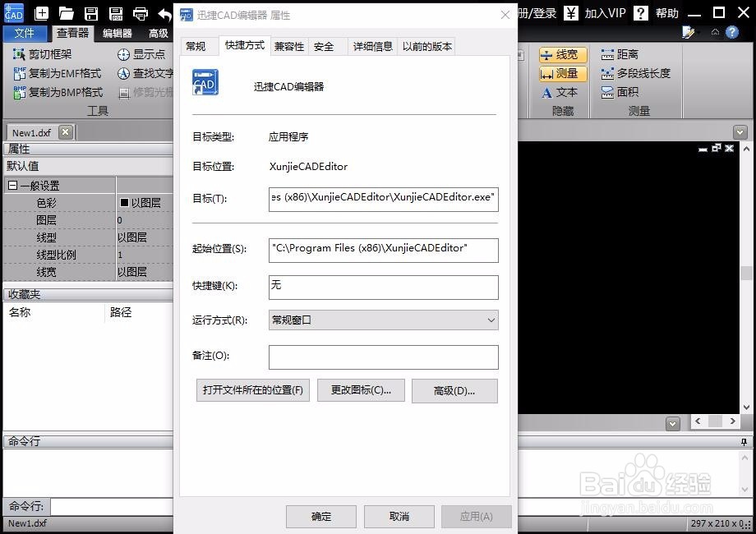Select the 快捷方式 tab in dialog
Viewport: 756px width, 534px height.
245,45
